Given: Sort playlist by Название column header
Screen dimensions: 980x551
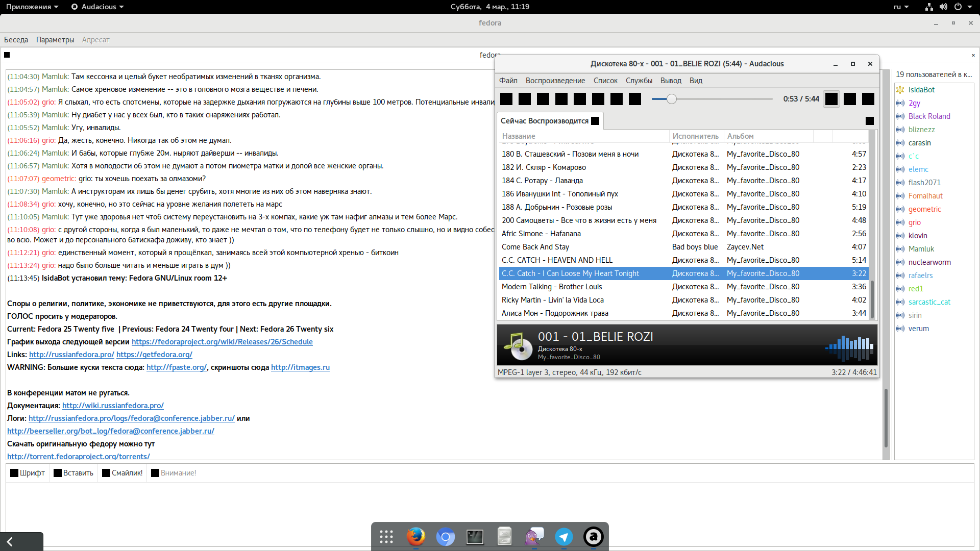Looking at the screenshot, I should click(584, 136).
